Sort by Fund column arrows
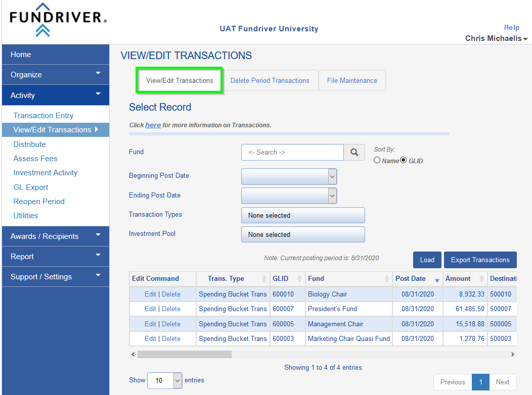532x395 pixels. point(386,279)
